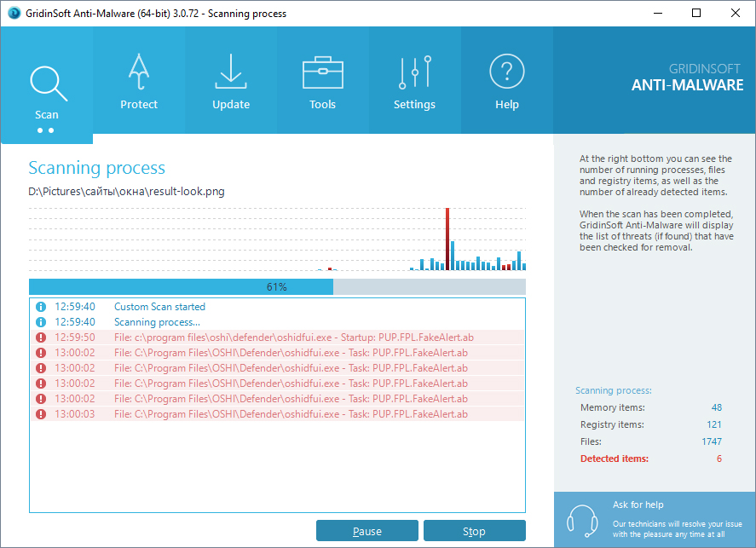Click the Ask for help link
This screenshot has width=756, height=548.
click(x=638, y=505)
